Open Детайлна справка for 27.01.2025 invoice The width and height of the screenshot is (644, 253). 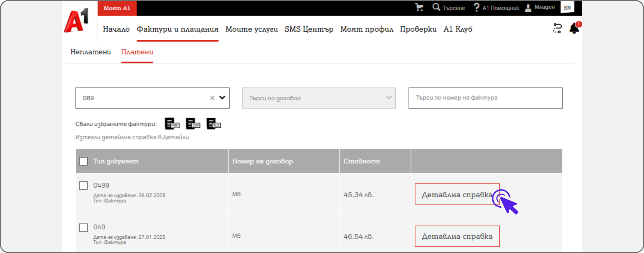[x=457, y=236]
